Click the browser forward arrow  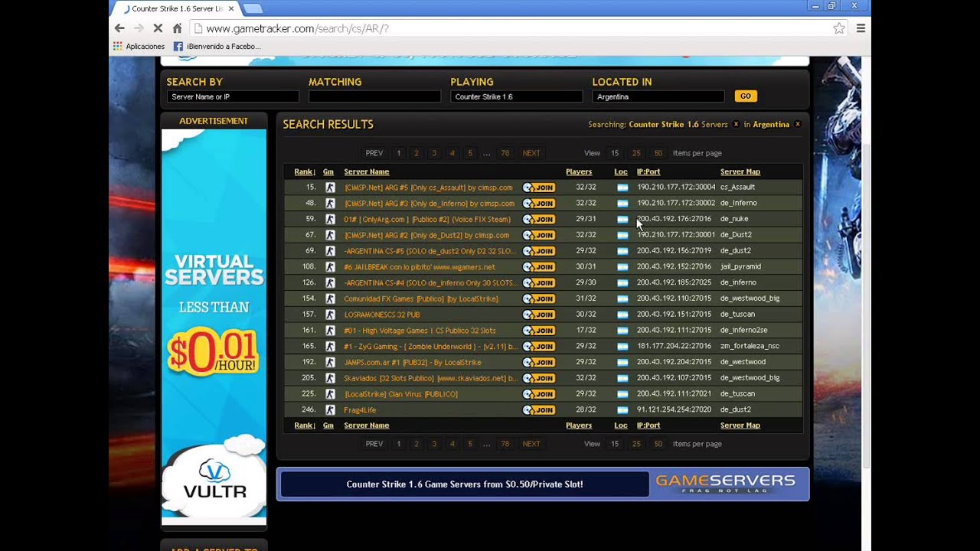pos(139,28)
